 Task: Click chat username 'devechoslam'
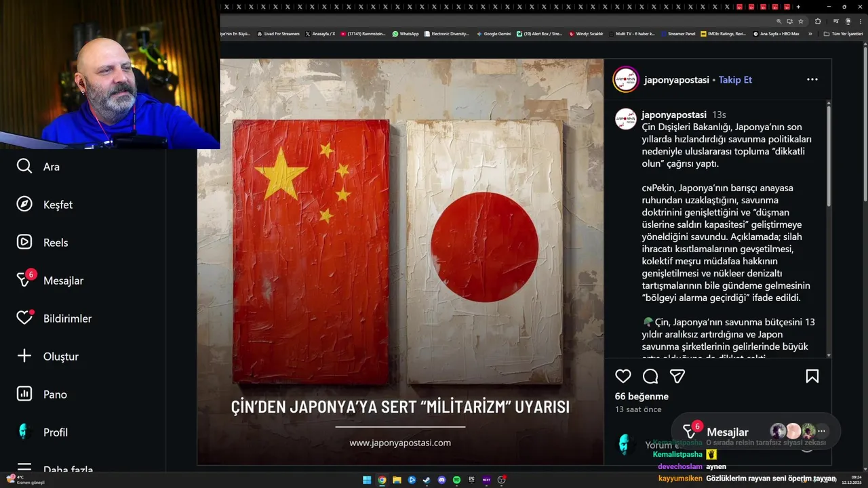(679, 466)
